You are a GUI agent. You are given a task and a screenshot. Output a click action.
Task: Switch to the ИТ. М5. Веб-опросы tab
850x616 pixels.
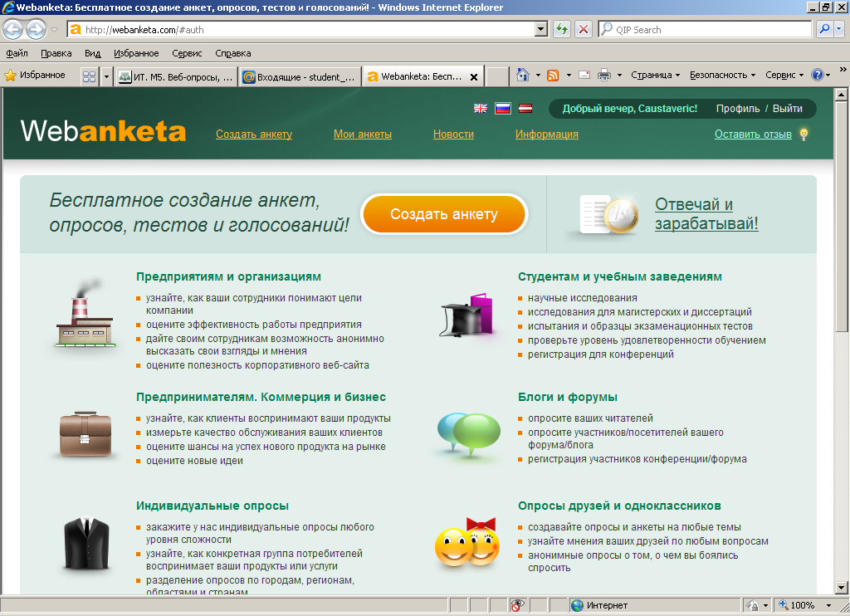(177, 77)
